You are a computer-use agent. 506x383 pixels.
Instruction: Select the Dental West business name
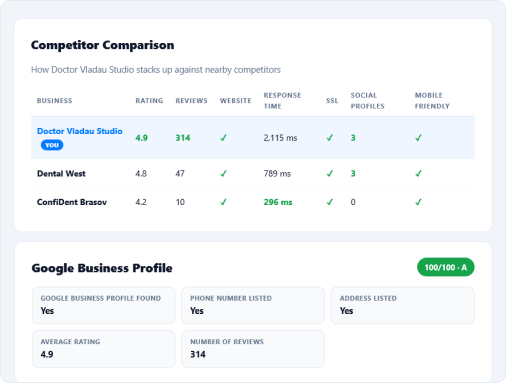(x=61, y=174)
